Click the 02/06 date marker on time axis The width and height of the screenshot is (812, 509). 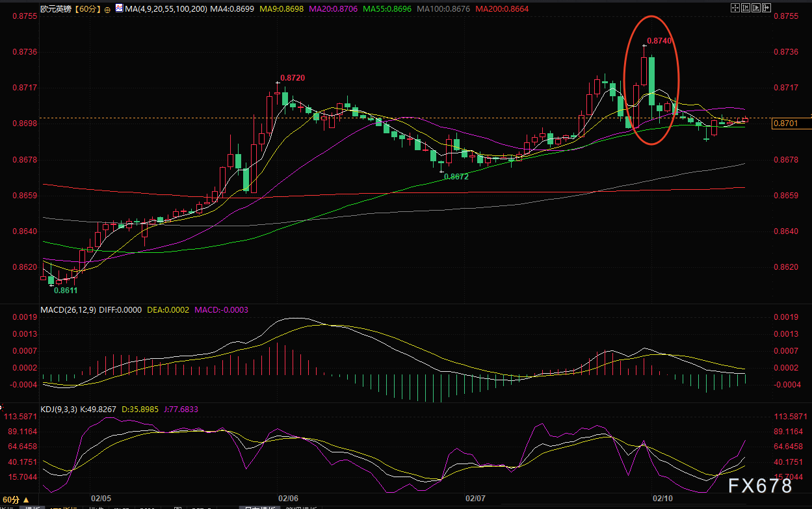[x=288, y=498]
